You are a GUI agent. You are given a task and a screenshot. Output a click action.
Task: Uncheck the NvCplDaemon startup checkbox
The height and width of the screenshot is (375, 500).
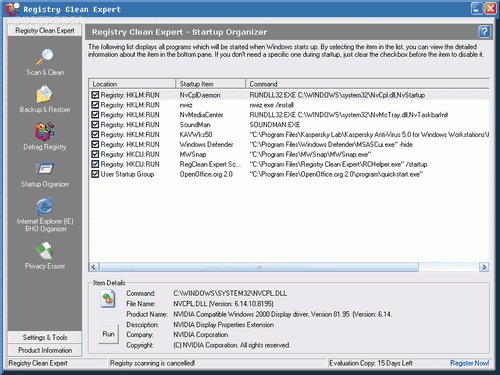pyautogui.click(x=95, y=95)
